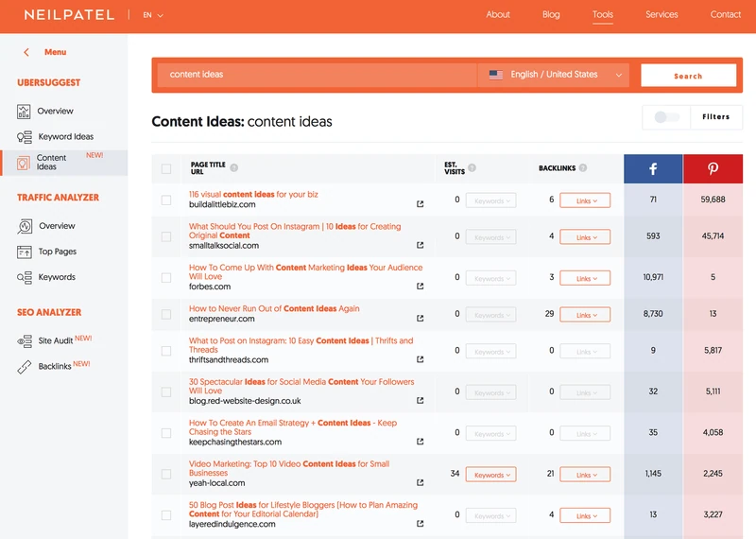Open 'How to Never Run Out of Content Ideas Again'
The height and width of the screenshot is (539, 756).
(274, 308)
